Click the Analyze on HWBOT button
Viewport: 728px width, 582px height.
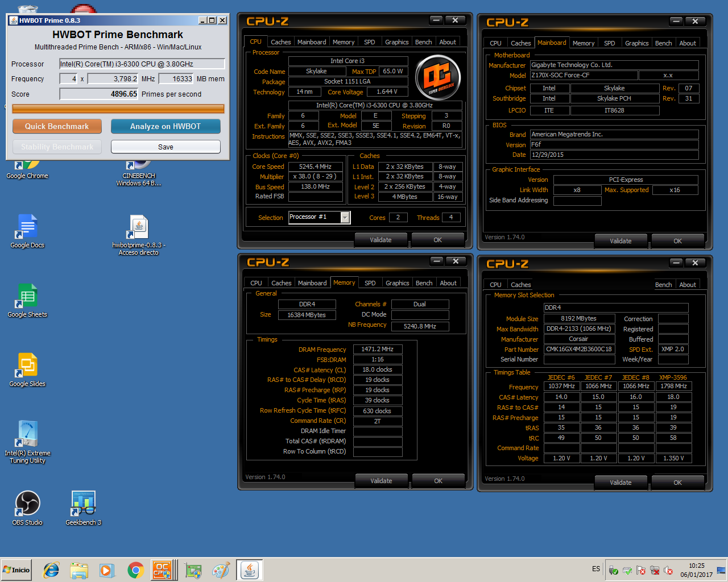tap(166, 126)
